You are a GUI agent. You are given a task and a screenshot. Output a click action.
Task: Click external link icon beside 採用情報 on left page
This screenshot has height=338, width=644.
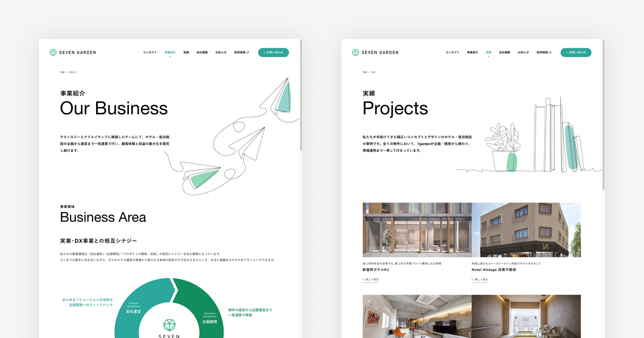click(x=248, y=52)
